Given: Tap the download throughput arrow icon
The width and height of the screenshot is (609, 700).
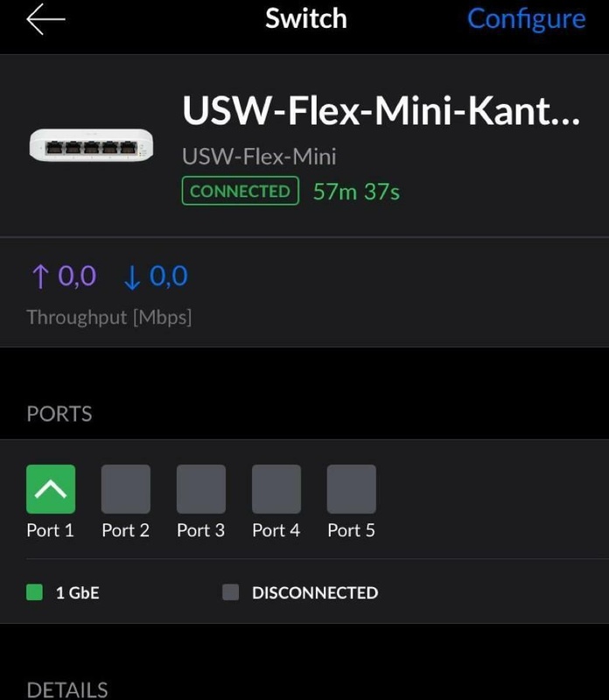Looking at the screenshot, I should [132, 276].
